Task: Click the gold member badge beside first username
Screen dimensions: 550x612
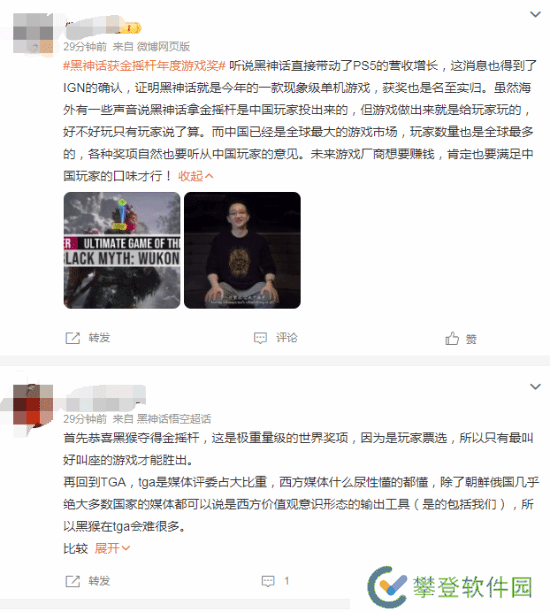Action: click(x=133, y=28)
